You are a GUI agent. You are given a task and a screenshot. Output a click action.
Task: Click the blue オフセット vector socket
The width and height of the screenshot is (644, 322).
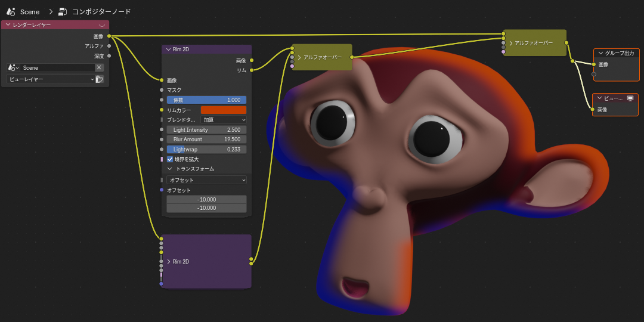tap(162, 190)
